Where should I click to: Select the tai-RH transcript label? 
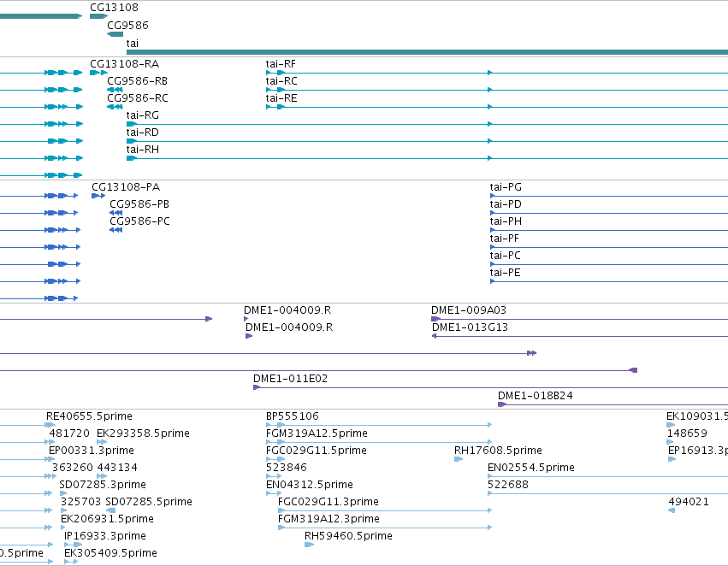click(x=143, y=150)
